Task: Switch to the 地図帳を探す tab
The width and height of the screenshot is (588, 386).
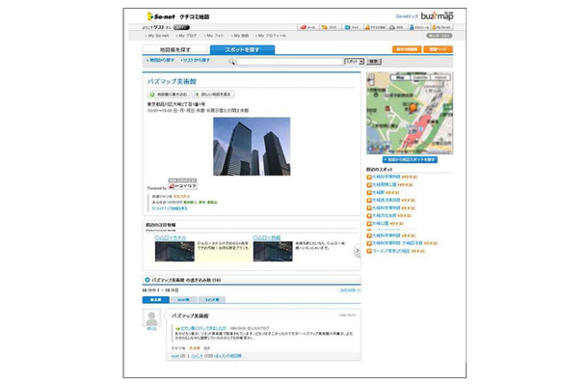Action: click(179, 48)
